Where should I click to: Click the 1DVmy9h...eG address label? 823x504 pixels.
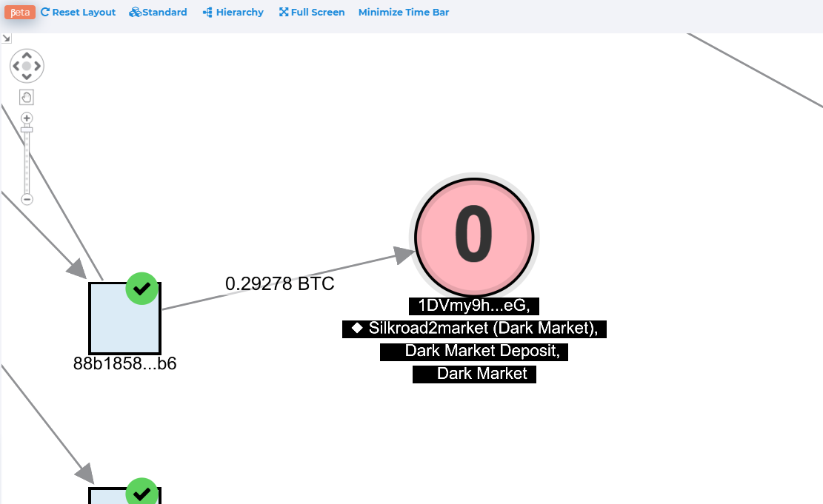click(x=474, y=306)
